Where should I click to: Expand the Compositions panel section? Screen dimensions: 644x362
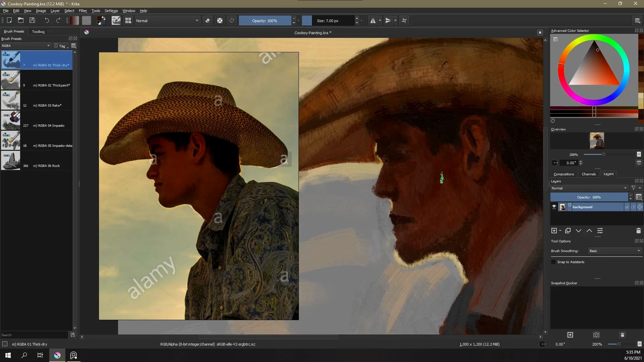pos(563,174)
